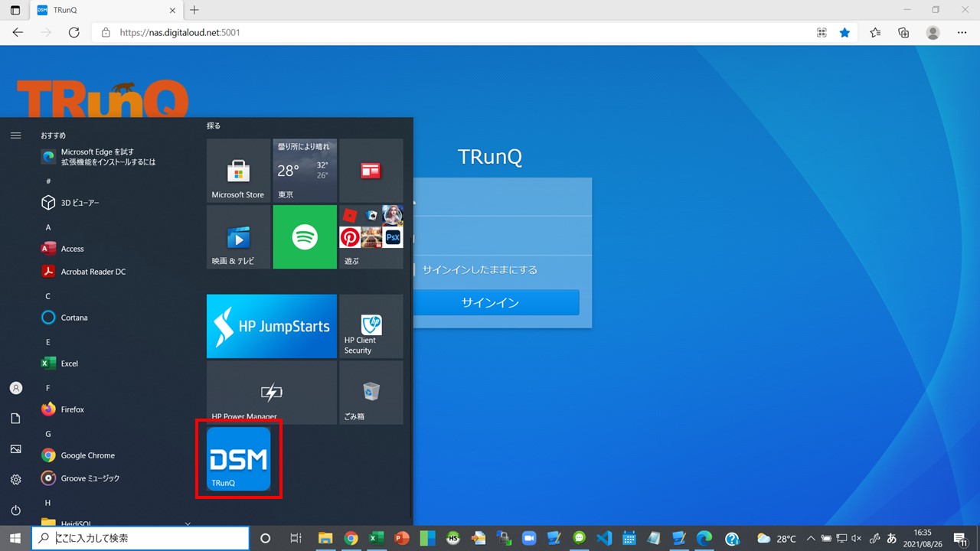Screen dimensions: 980x551
Task: Open the HP Power Manager tile
Action: coord(272,393)
